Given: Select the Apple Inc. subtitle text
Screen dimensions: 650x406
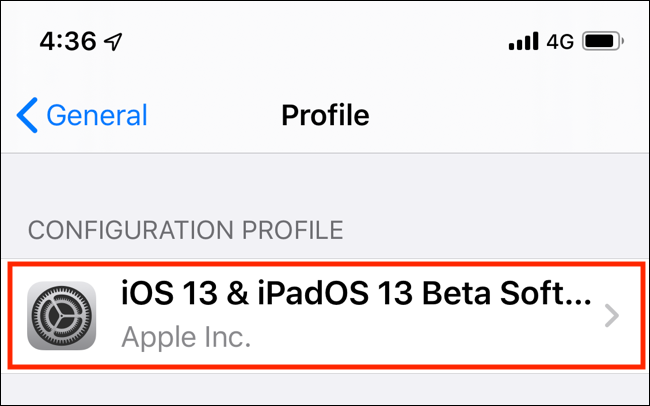Looking at the screenshot, I should pyautogui.click(x=185, y=337).
